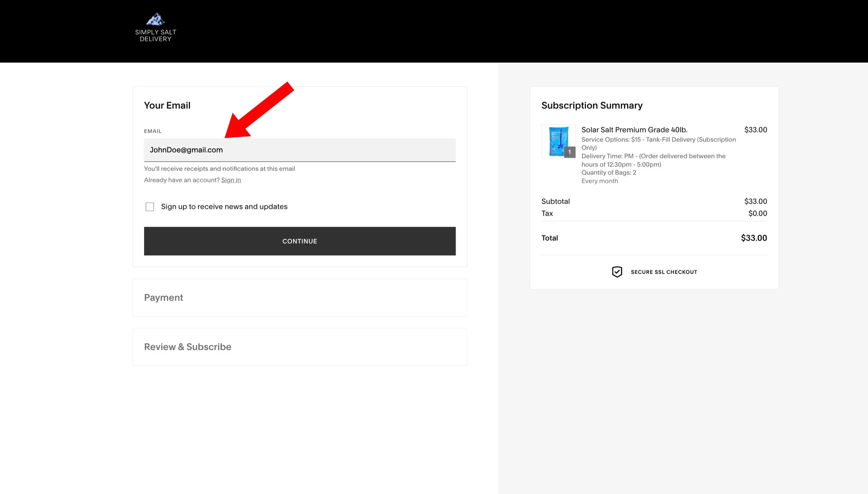Click the Subtotal amount of $33.00
The image size is (868, 494).
[756, 201]
